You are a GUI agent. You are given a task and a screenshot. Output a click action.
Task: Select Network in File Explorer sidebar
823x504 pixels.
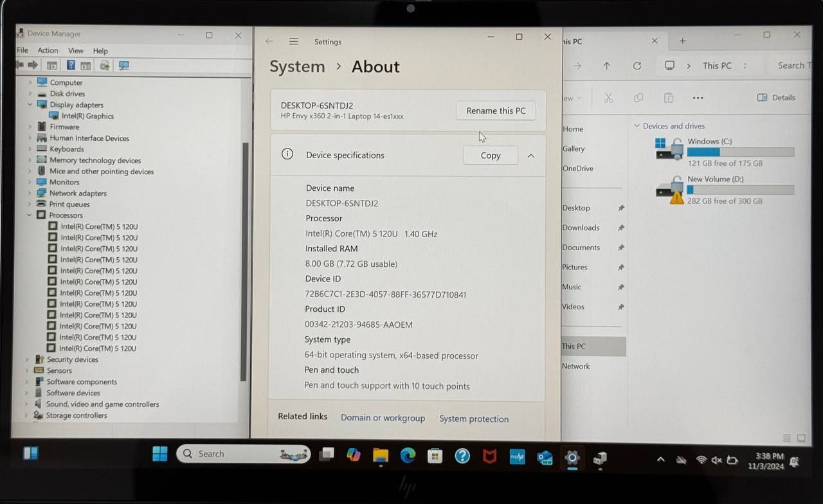575,366
